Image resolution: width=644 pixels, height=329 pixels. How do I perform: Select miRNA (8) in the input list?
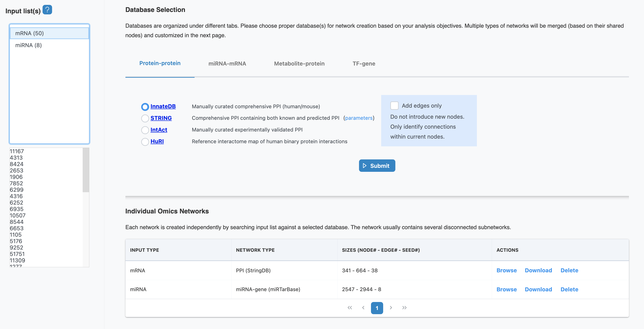click(x=28, y=45)
